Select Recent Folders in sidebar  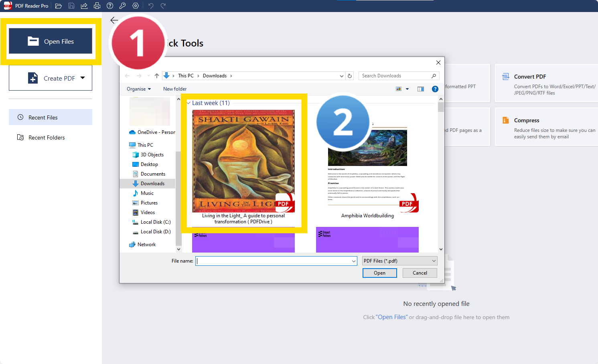point(51,138)
